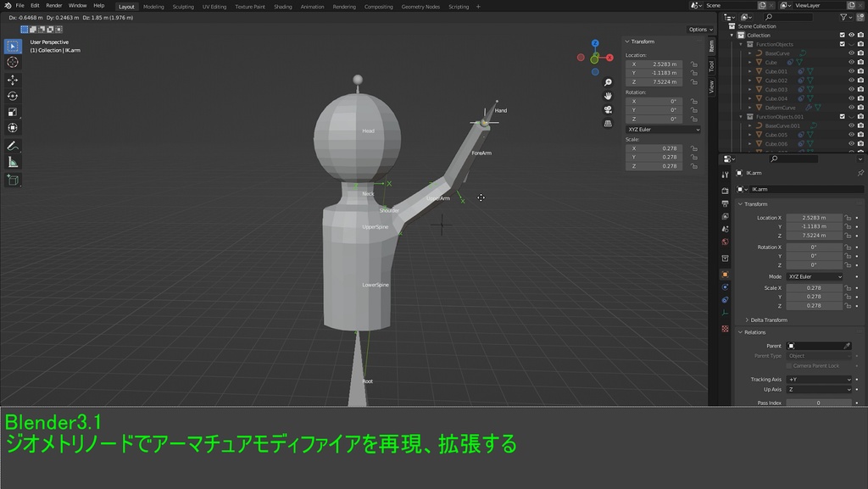Screen dimensions: 868x489
Task: Select the Cursor tool
Action: (13, 63)
